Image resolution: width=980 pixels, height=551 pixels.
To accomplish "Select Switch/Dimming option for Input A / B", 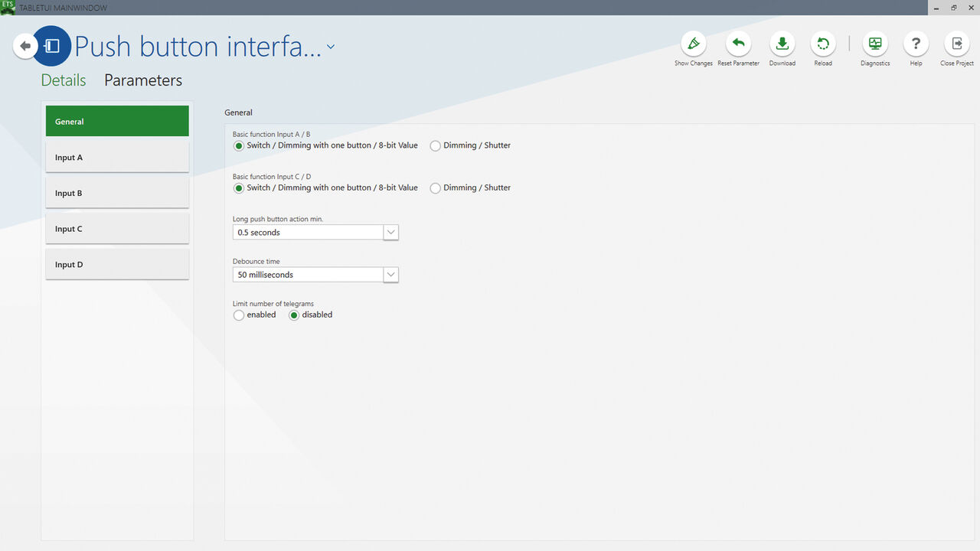I will pyautogui.click(x=239, y=145).
